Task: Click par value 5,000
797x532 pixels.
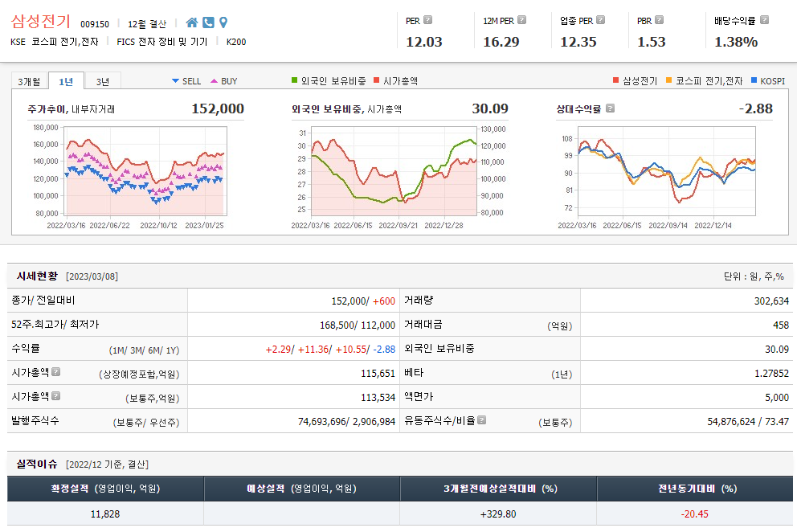Action: coord(777,397)
